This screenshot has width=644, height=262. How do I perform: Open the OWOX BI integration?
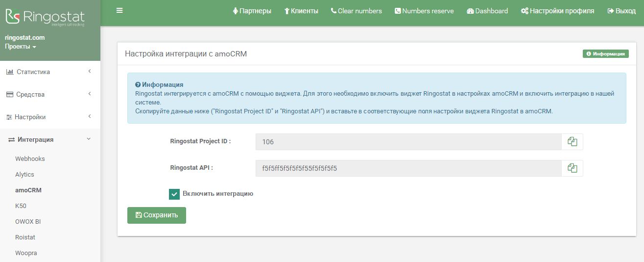click(28, 222)
